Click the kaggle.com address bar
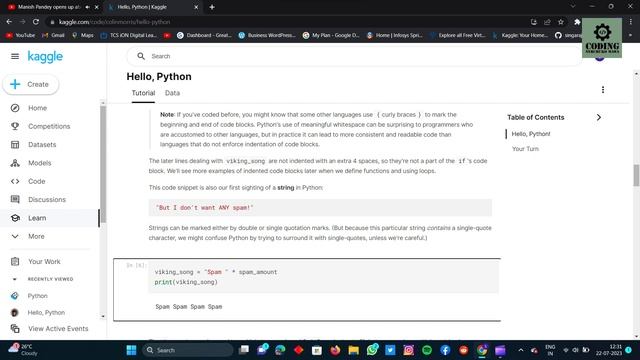640x360 pixels. (286, 22)
